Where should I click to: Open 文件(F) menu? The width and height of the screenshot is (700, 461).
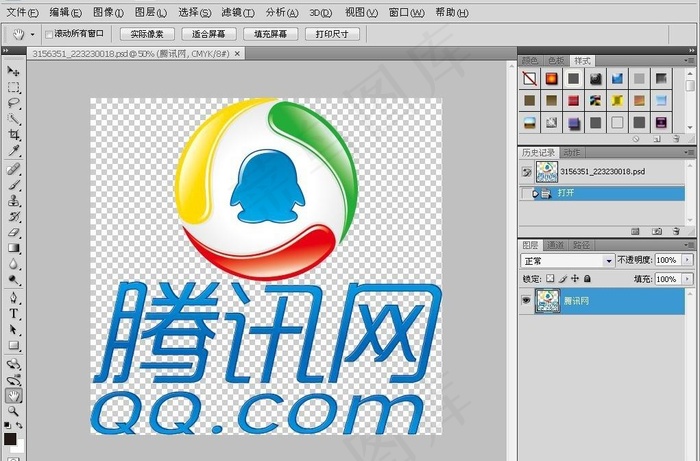pyautogui.click(x=22, y=12)
